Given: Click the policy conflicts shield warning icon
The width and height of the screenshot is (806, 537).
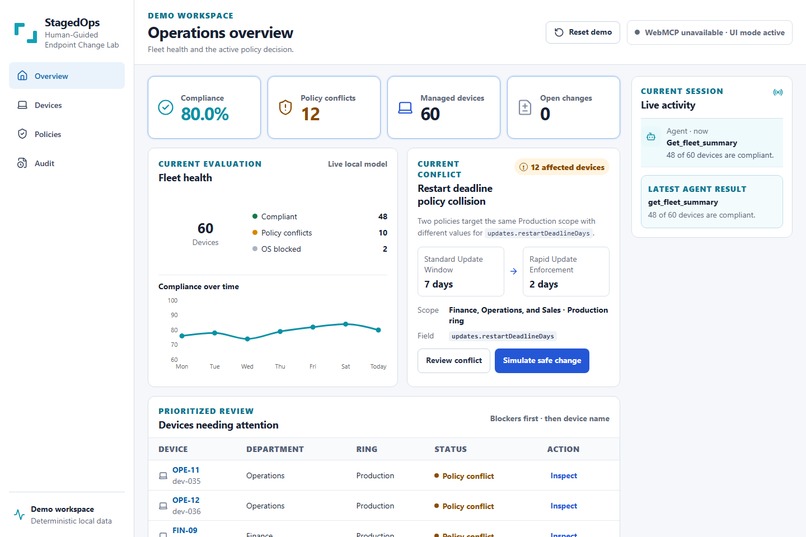Looking at the screenshot, I should click(285, 107).
